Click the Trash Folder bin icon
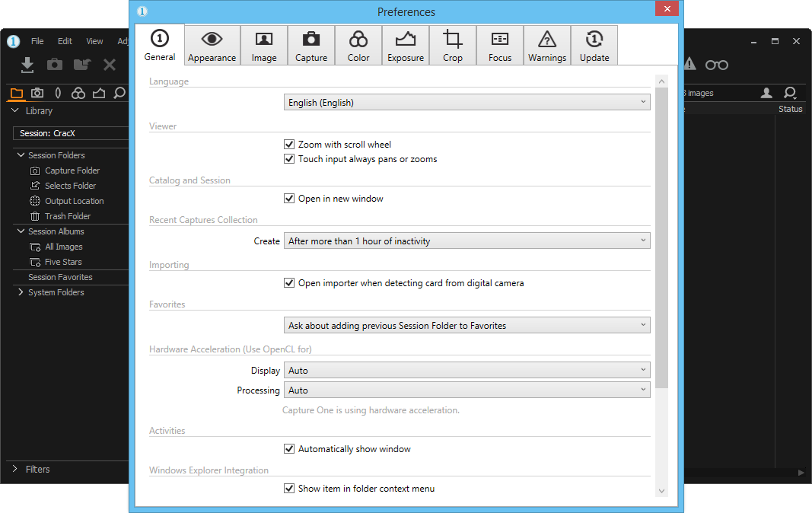 click(35, 216)
